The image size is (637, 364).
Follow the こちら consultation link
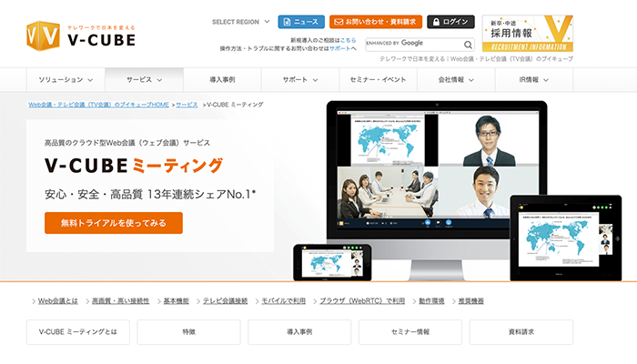(x=349, y=40)
